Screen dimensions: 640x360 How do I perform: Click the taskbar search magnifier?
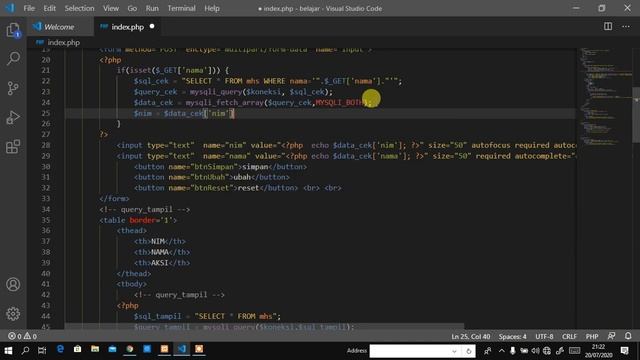pyautogui.click(x=25, y=350)
